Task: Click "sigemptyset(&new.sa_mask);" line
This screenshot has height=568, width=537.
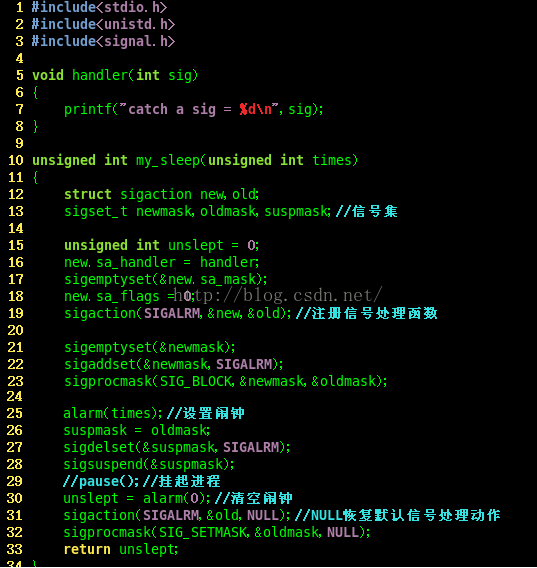Action: [166, 279]
